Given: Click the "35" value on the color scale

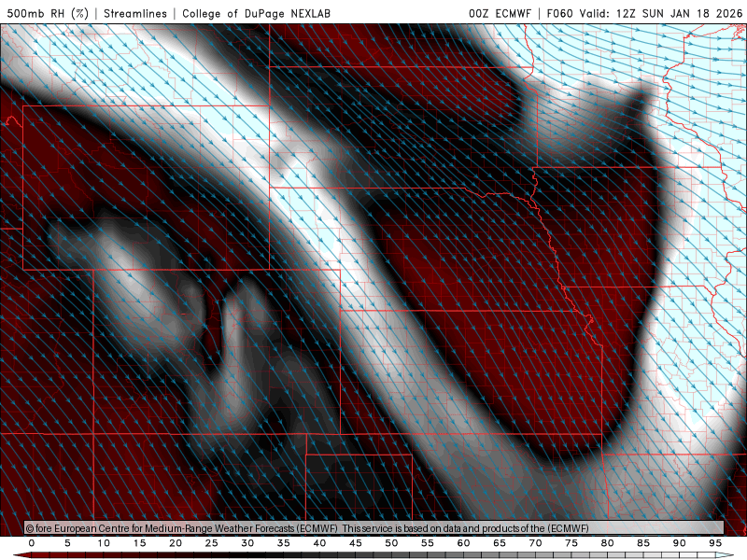Looking at the screenshot, I should [x=284, y=543].
